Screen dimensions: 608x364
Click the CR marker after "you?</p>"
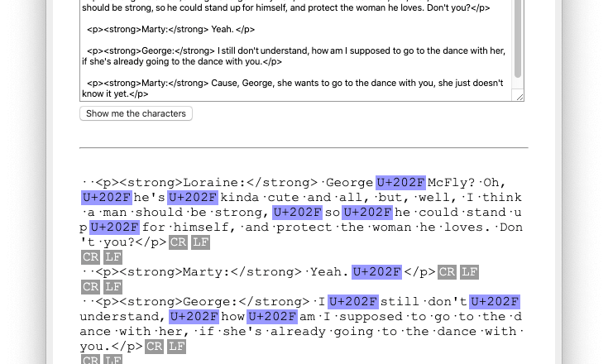tap(178, 242)
